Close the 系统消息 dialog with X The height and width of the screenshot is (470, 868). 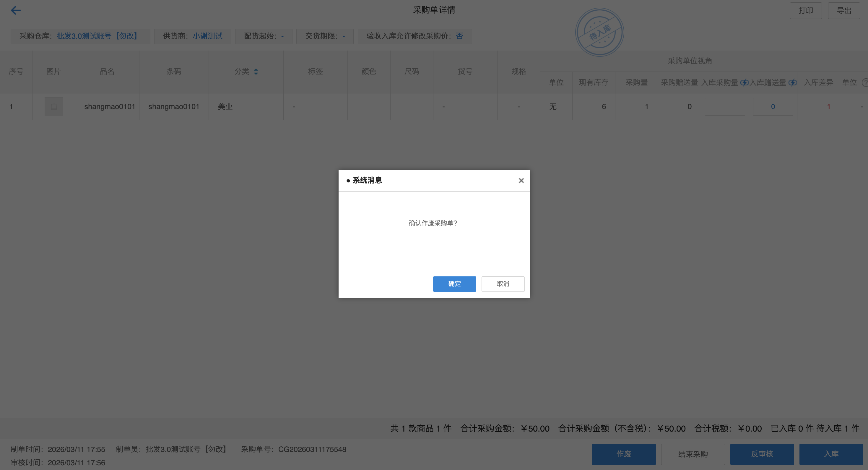point(521,181)
